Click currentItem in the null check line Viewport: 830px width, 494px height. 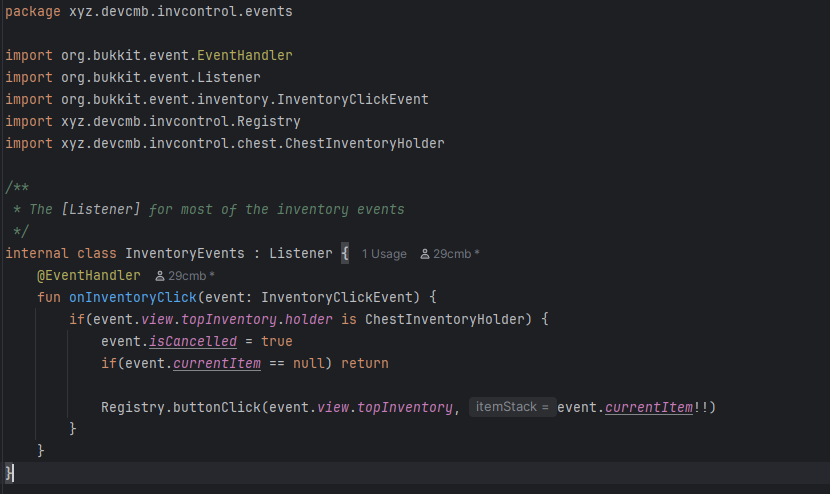click(x=217, y=364)
